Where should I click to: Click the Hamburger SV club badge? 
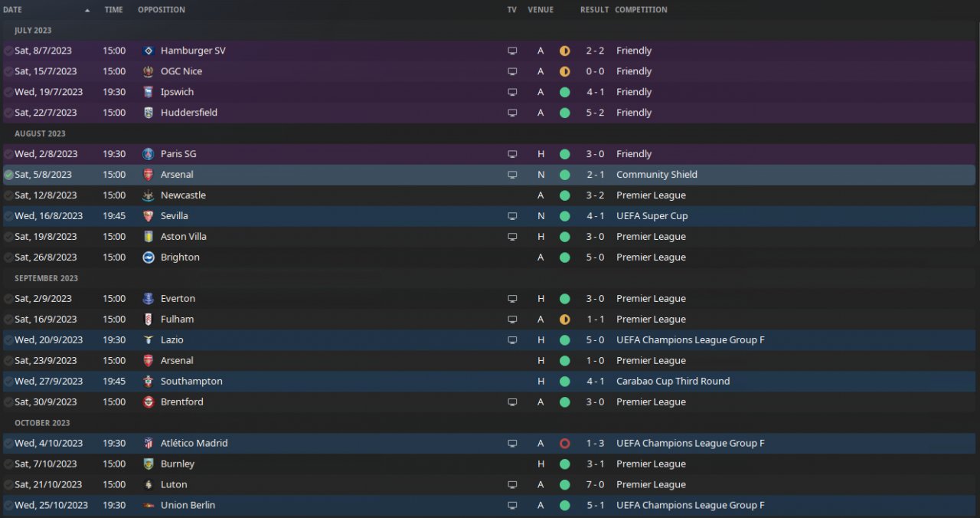pyautogui.click(x=149, y=51)
